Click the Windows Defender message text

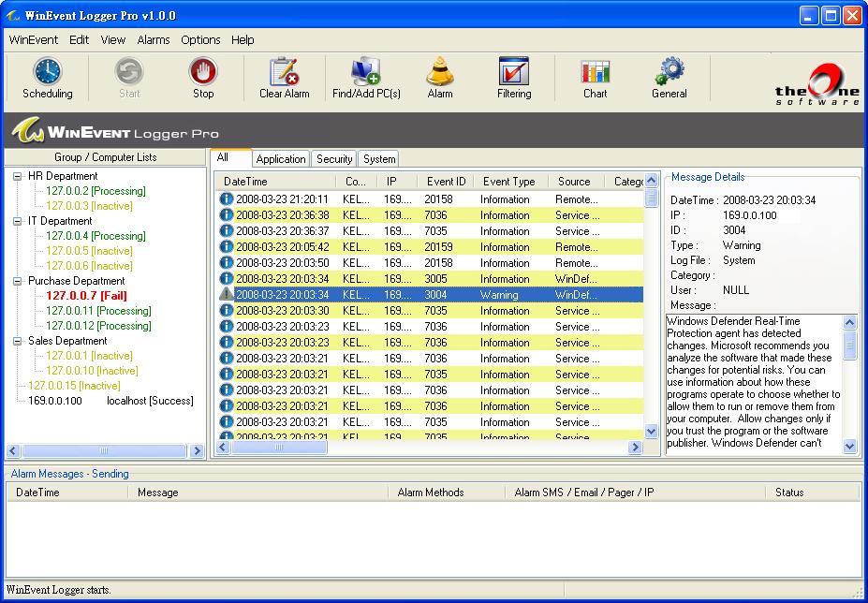click(x=754, y=382)
